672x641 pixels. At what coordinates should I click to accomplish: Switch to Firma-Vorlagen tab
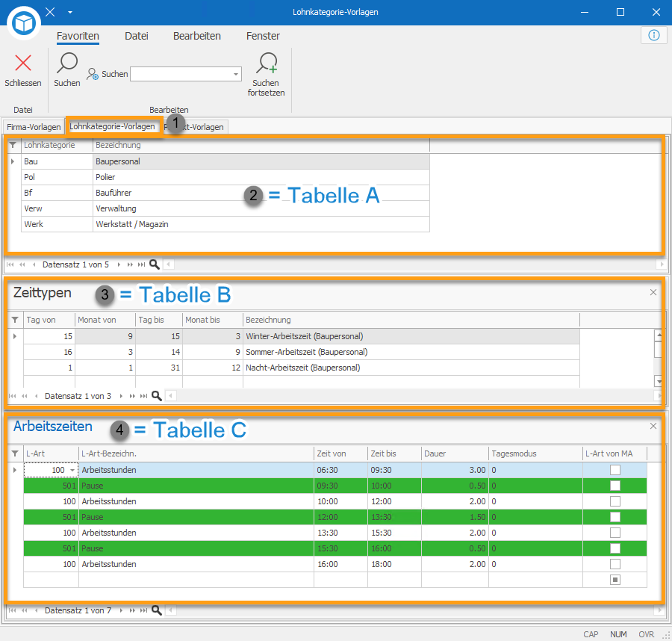tap(34, 127)
